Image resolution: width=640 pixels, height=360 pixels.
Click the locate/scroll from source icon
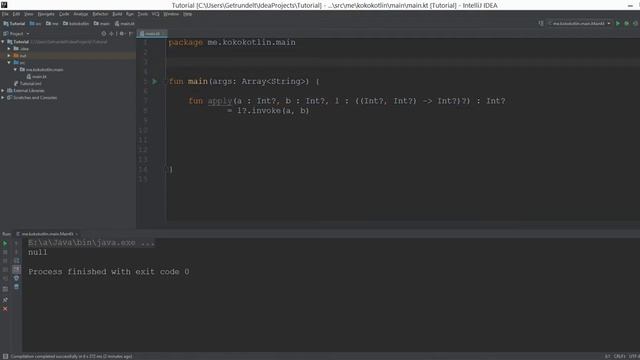[x=104, y=33]
